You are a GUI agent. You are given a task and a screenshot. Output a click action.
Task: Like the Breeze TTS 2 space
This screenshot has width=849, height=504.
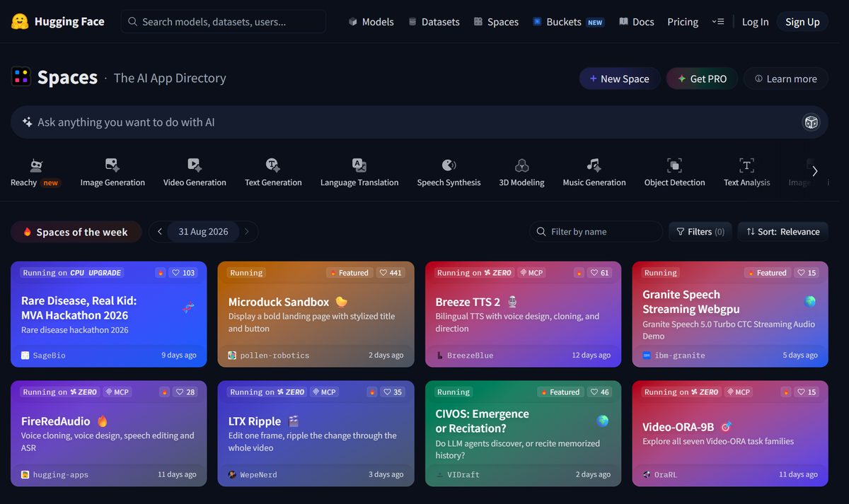coord(599,273)
